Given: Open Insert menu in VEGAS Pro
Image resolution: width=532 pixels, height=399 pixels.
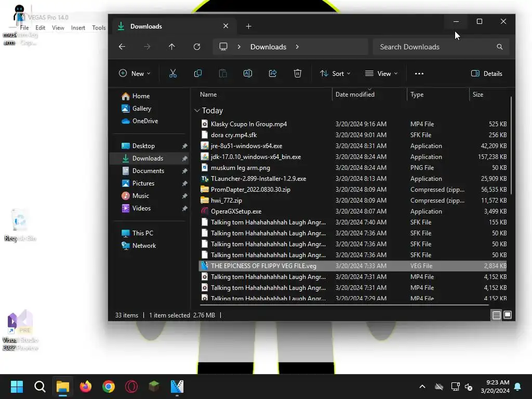Looking at the screenshot, I should pos(78,28).
